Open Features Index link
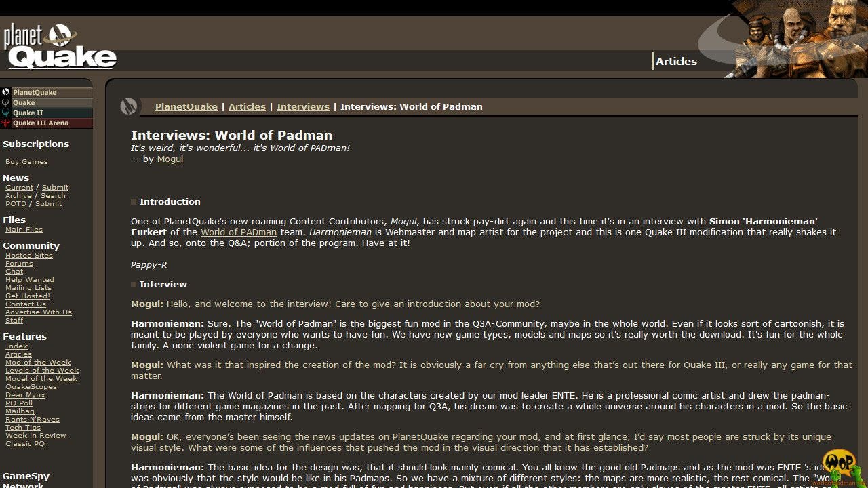Image resolution: width=868 pixels, height=488 pixels. point(17,346)
